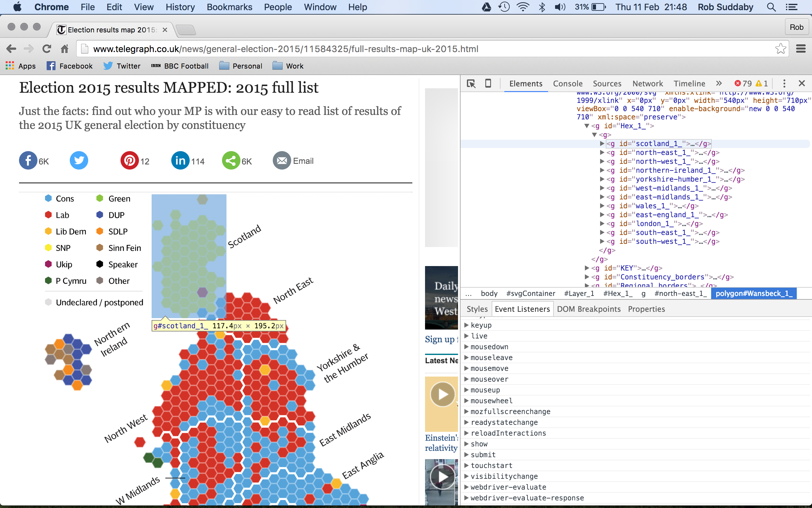Screen dimensions: 812x508
Task: Expand the touchstart event listener
Action: tap(466, 465)
